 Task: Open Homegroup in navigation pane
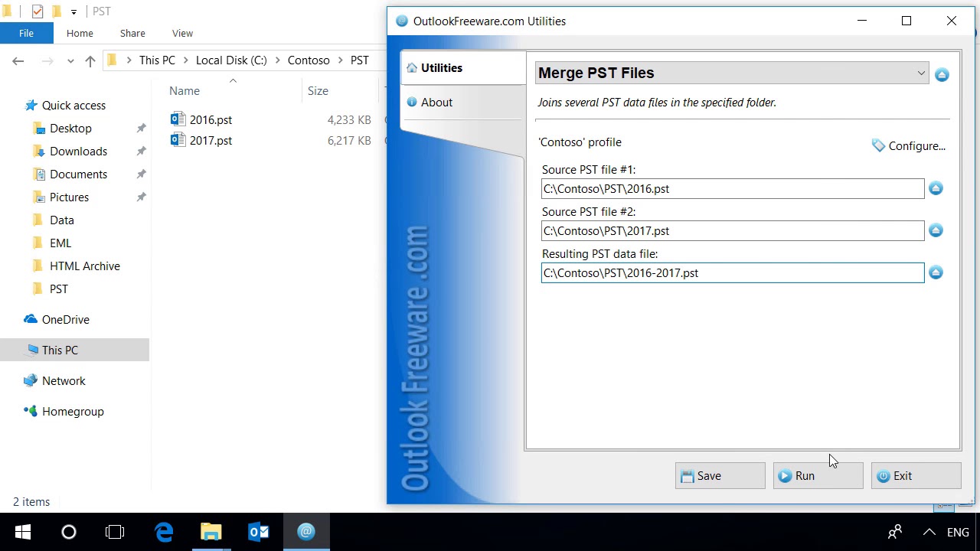(73, 412)
